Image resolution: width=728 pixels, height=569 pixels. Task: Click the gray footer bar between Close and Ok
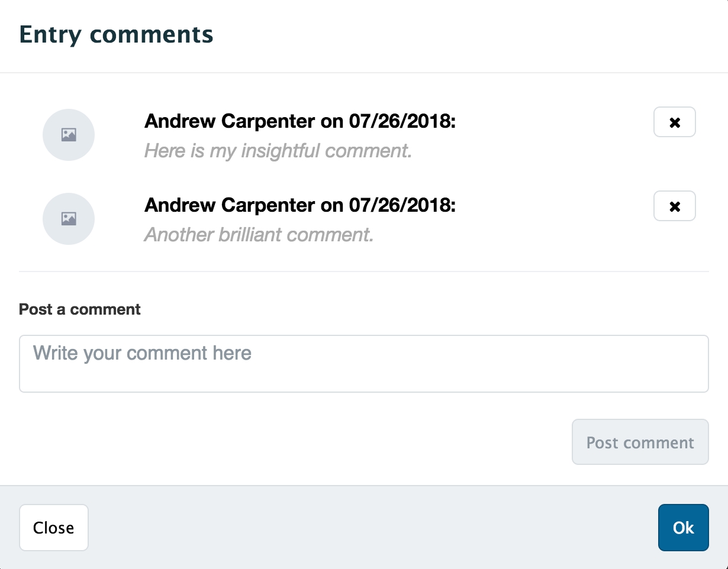click(x=373, y=528)
